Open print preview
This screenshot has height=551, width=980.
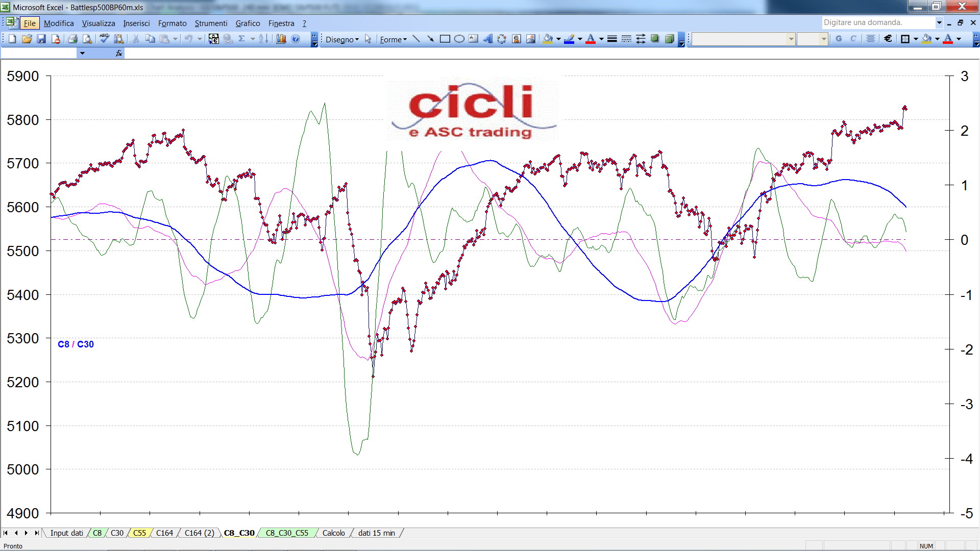(87, 39)
